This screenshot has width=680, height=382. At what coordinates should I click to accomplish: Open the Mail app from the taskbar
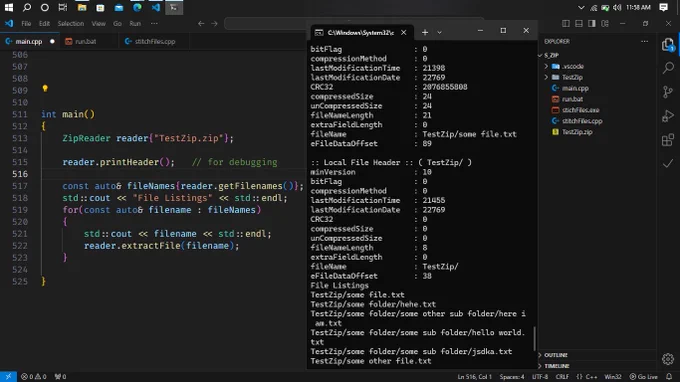(x=119, y=7)
